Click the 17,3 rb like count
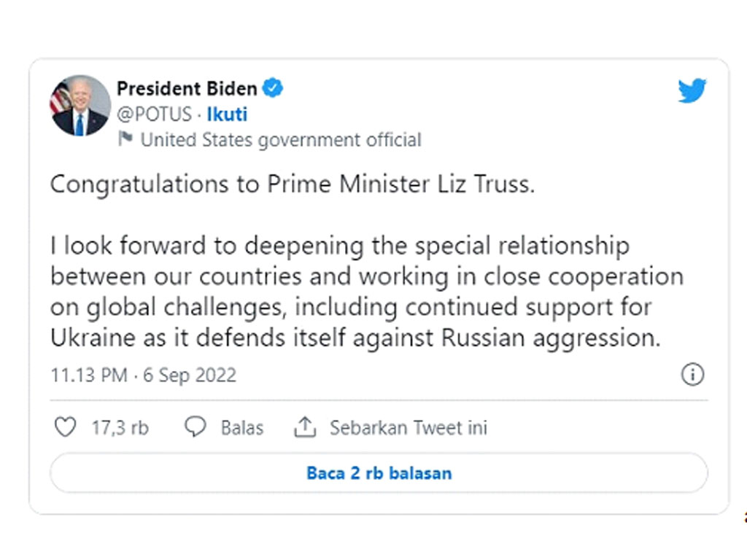 point(120,427)
